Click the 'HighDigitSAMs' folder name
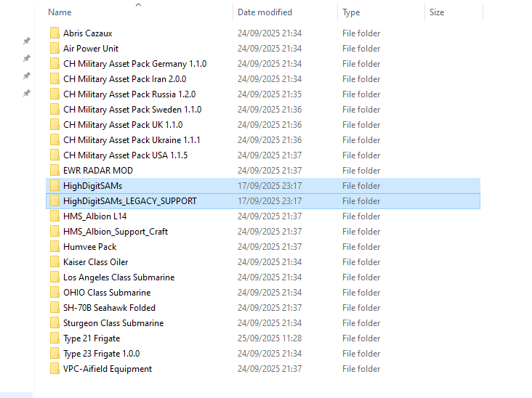Screen dimensions: 532x398 coord(92,186)
